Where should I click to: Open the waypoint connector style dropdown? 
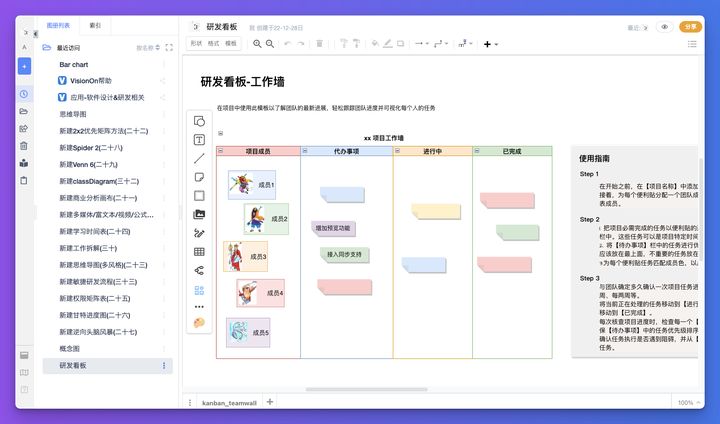(441, 44)
